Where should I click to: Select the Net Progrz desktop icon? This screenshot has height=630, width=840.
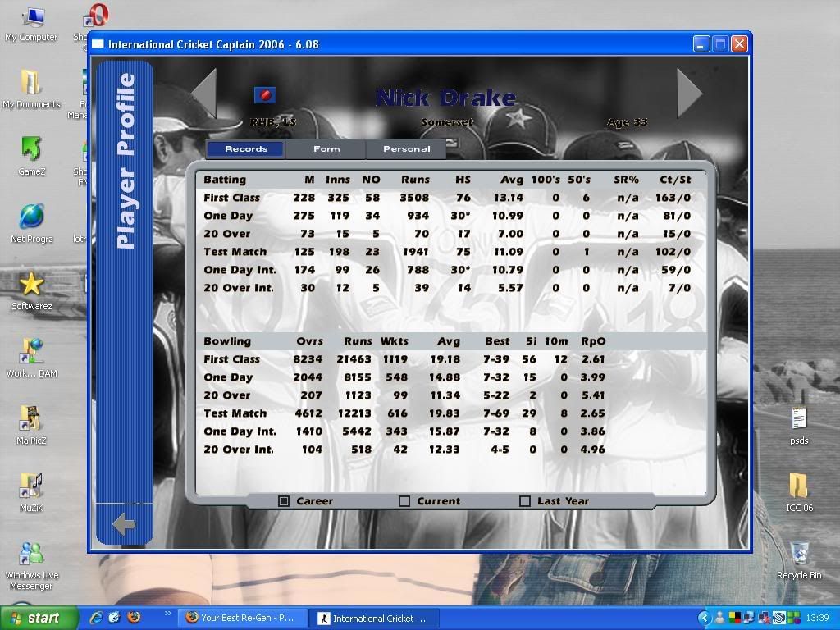32,224
